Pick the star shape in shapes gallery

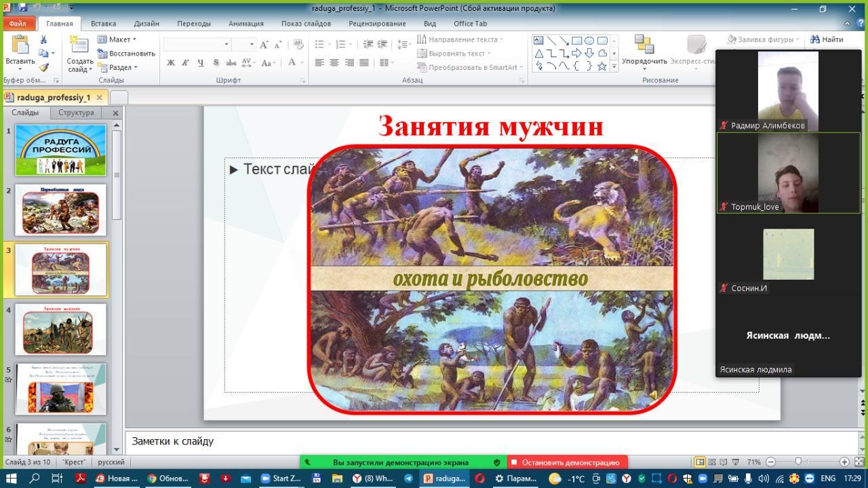point(601,66)
